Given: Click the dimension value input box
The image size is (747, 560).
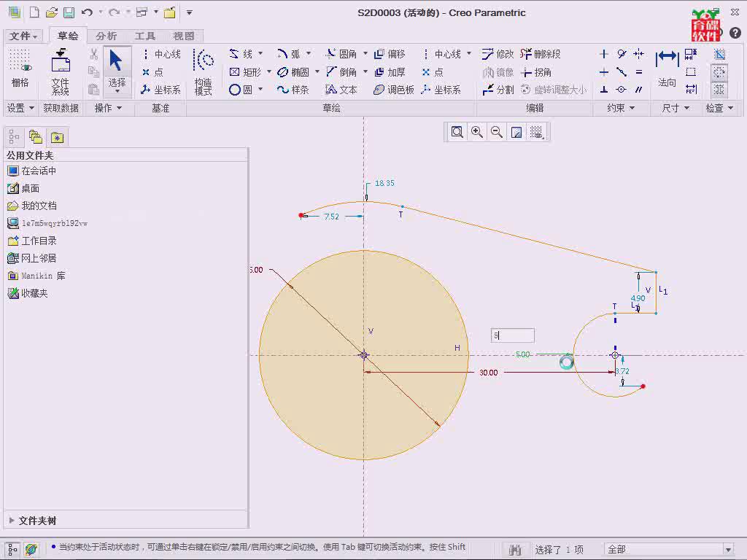Looking at the screenshot, I should (x=513, y=335).
